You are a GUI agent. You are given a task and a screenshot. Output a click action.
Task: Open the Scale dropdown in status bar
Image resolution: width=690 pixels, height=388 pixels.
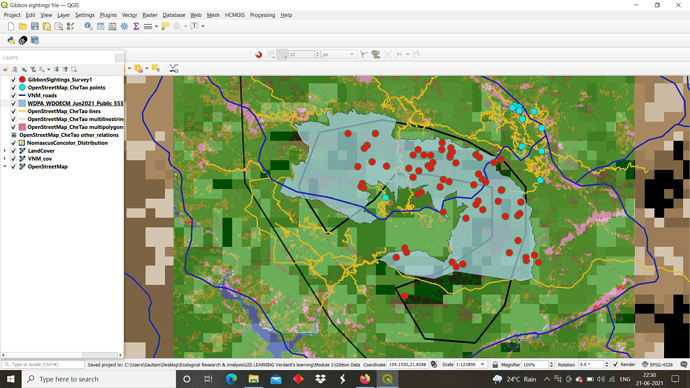pyautogui.click(x=482, y=364)
